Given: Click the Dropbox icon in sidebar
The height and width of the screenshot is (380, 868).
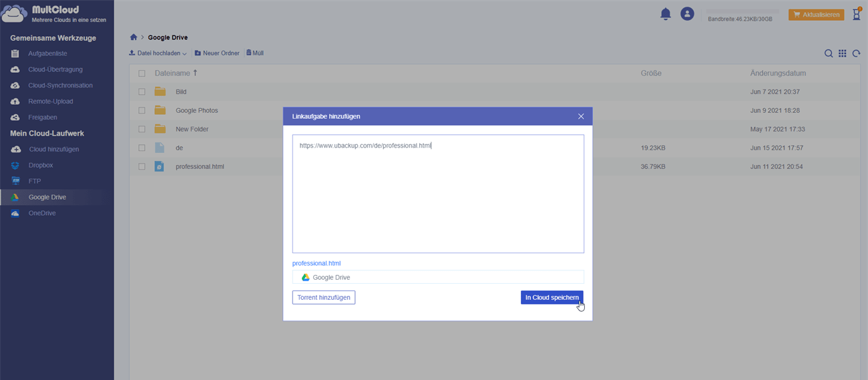Looking at the screenshot, I should [15, 166].
